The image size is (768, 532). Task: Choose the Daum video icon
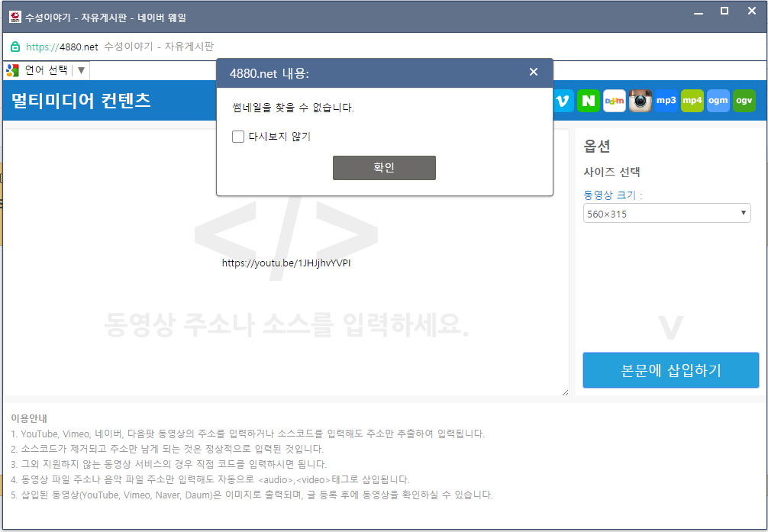615,101
